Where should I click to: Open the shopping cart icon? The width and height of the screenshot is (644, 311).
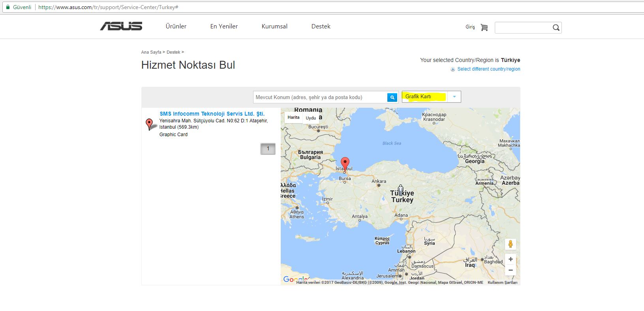484,27
